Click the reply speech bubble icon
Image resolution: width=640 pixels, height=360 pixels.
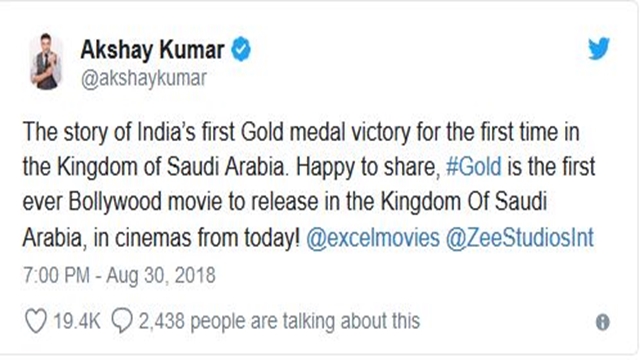tap(122, 321)
